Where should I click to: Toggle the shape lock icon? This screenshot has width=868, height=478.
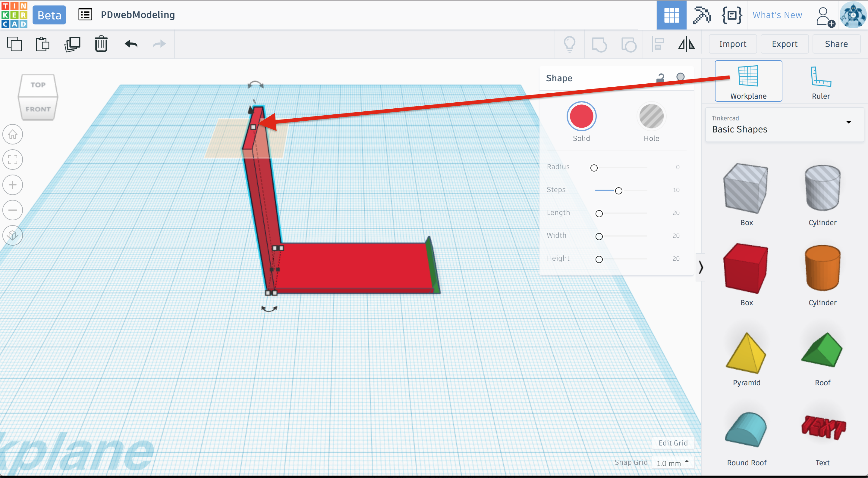[660, 78]
